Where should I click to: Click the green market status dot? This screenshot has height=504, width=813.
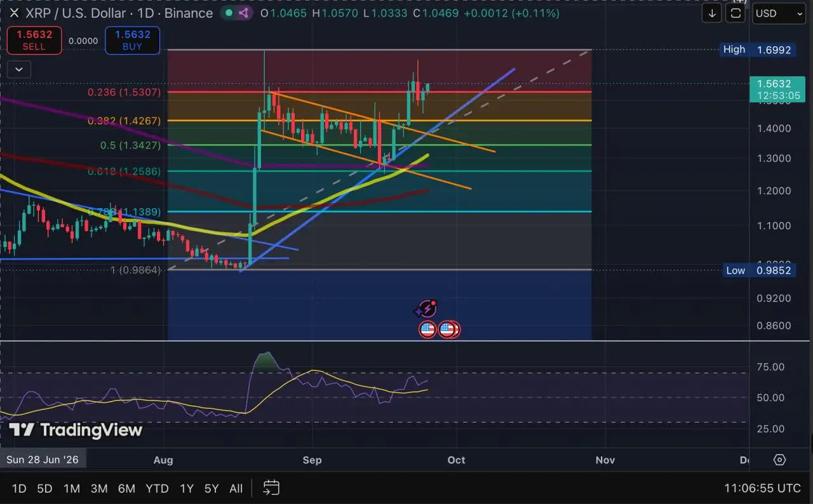coord(229,13)
